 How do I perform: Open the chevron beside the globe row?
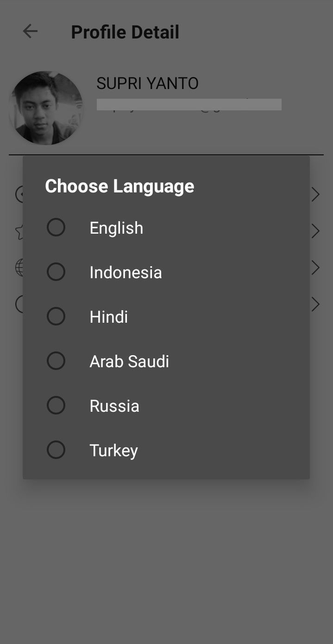coord(316,268)
